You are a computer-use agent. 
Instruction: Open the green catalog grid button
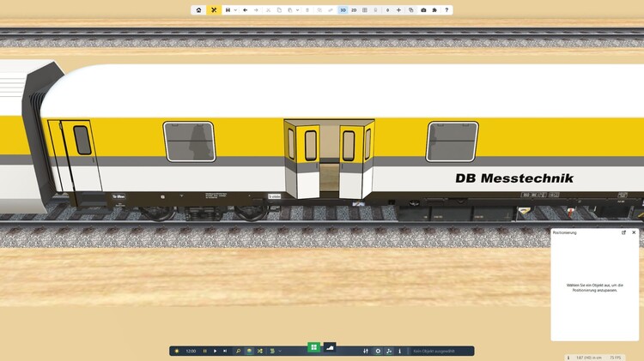(x=313, y=347)
